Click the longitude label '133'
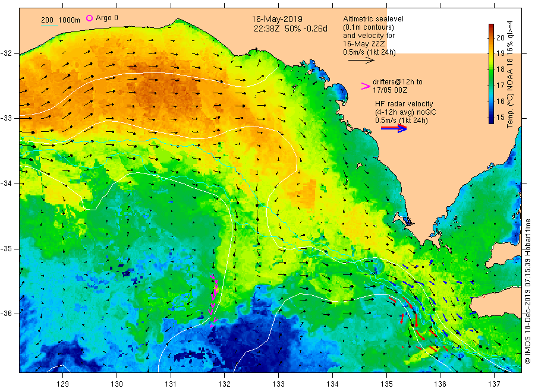This screenshot has width=535, height=392. 278,384
